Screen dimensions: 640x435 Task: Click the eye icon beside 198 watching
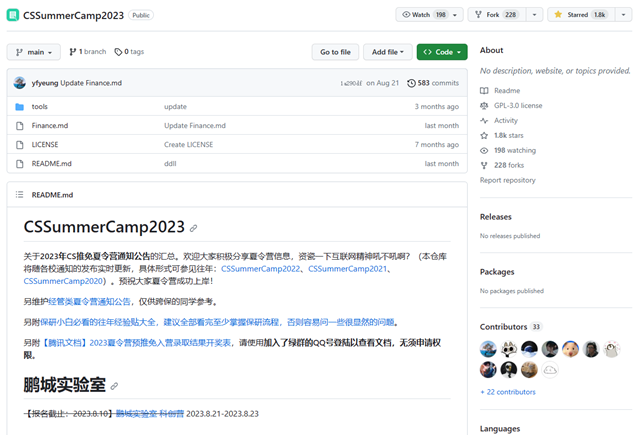click(x=484, y=151)
